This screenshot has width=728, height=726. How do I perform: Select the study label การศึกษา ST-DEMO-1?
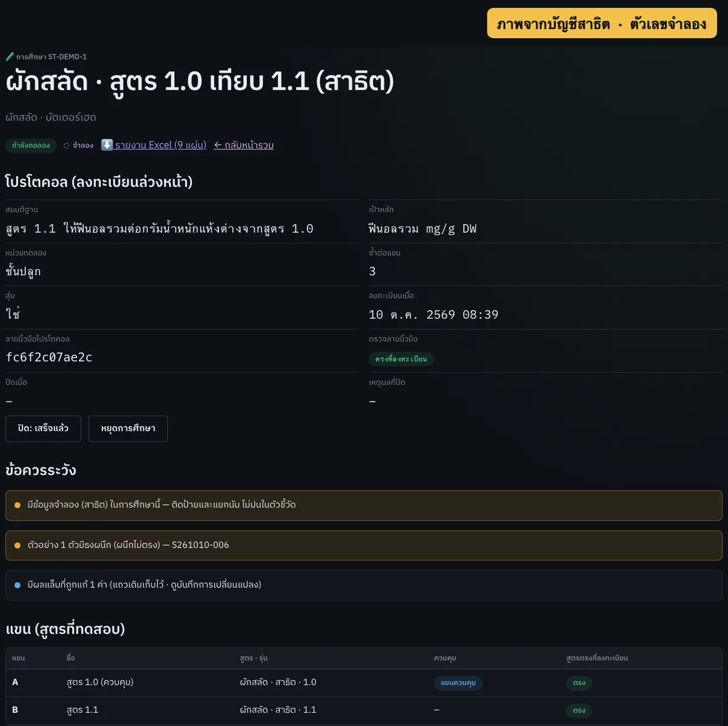(x=52, y=56)
